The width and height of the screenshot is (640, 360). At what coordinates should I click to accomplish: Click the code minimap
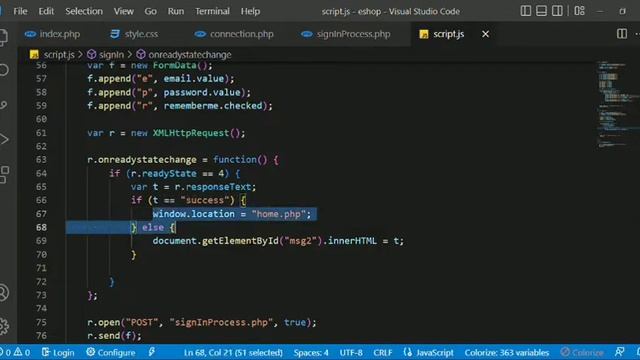618,104
